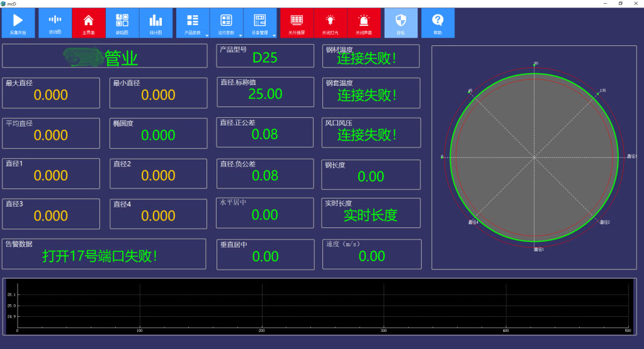Expand the 运行参数 dropdown arrow
This screenshot has width=644, height=349.
[x=240, y=35]
